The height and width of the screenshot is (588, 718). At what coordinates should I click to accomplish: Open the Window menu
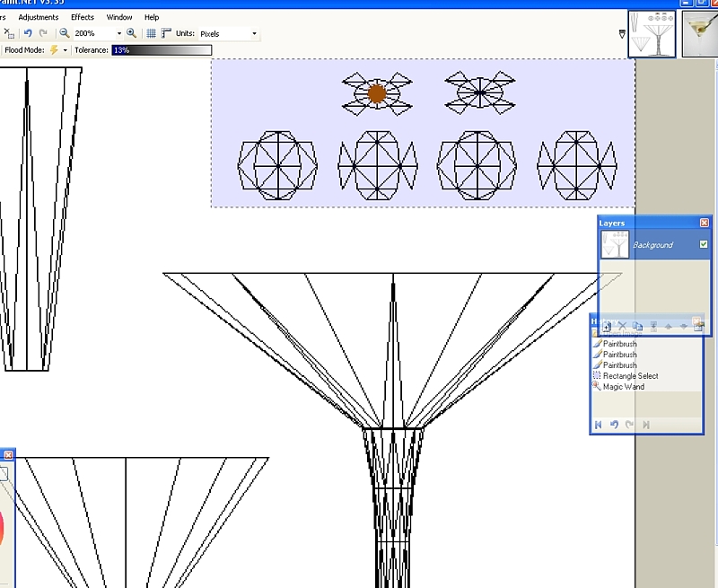tap(119, 17)
